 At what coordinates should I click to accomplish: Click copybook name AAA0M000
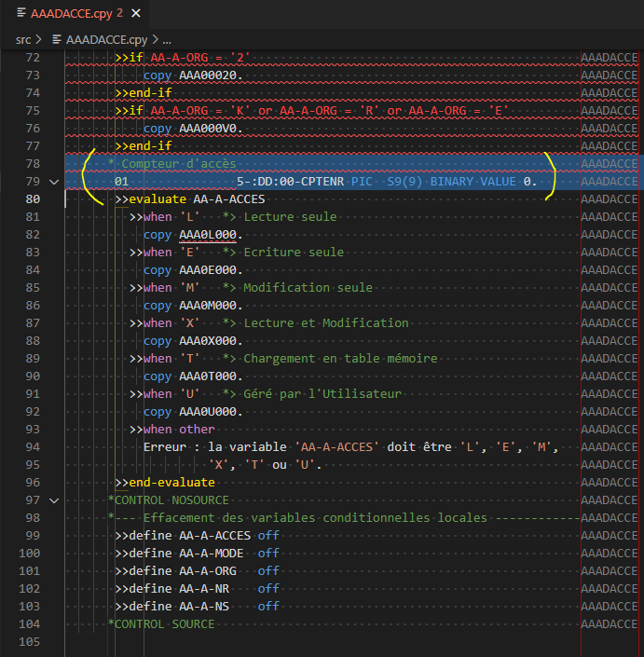coord(208,306)
